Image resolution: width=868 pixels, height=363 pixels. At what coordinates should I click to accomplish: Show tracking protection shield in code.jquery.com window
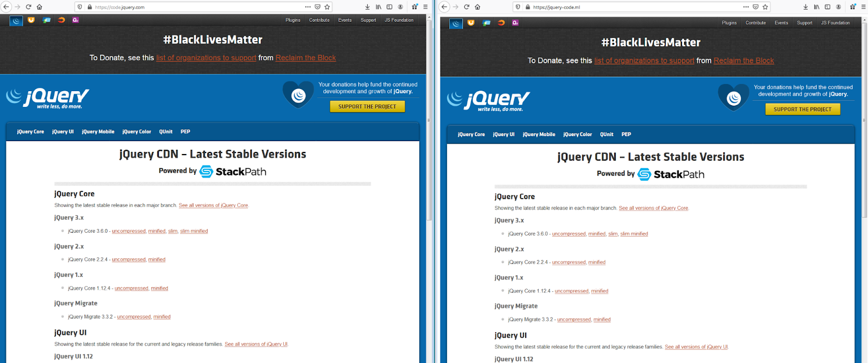pos(80,7)
